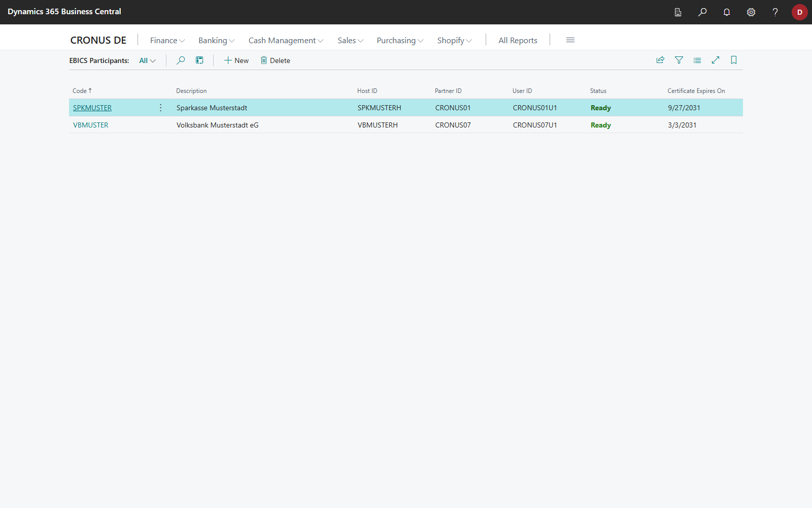Click the 9/27/2031 expiry date cell
Image resolution: width=812 pixels, height=508 pixels.
684,108
